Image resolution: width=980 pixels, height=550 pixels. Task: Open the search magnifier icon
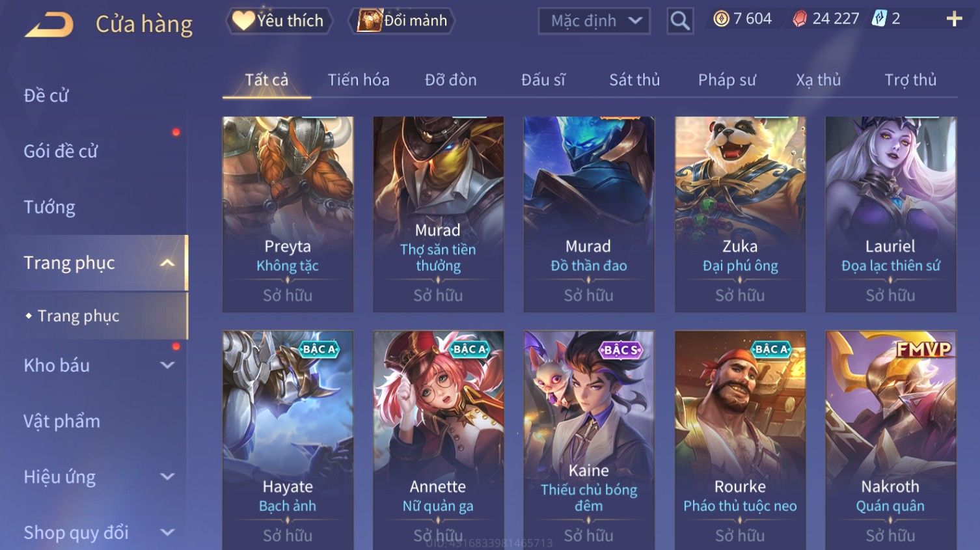pos(680,21)
